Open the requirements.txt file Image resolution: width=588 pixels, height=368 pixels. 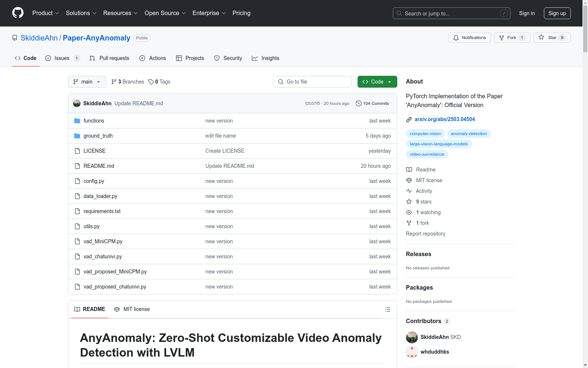(102, 211)
